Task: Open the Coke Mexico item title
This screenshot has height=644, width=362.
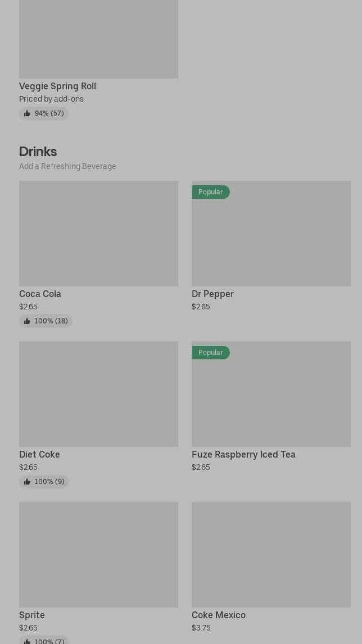Action: click(x=219, y=615)
